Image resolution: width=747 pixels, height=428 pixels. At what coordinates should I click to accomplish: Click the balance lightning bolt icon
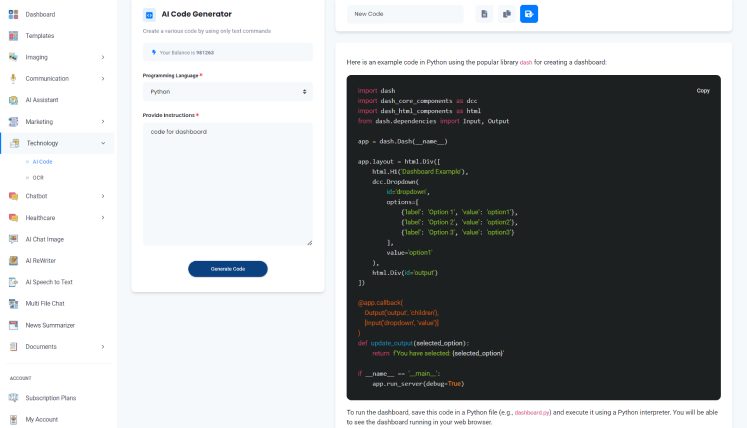[x=154, y=52]
